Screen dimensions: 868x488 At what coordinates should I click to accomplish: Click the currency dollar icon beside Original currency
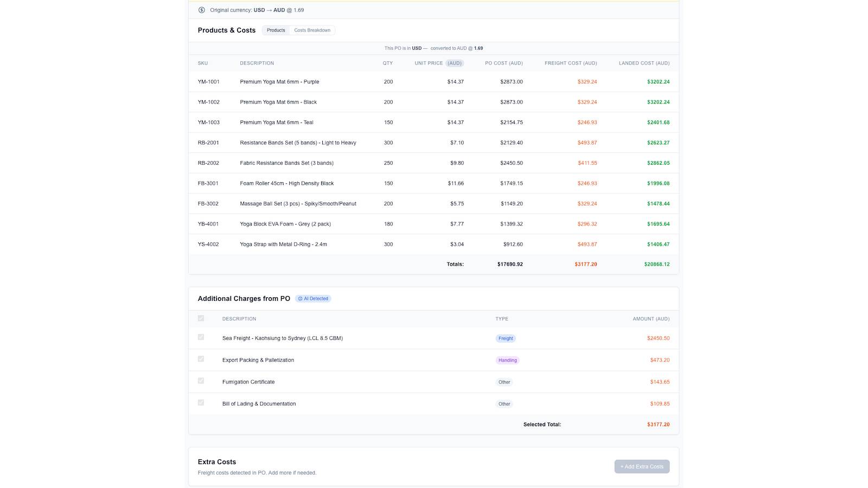(x=202, y=10)
